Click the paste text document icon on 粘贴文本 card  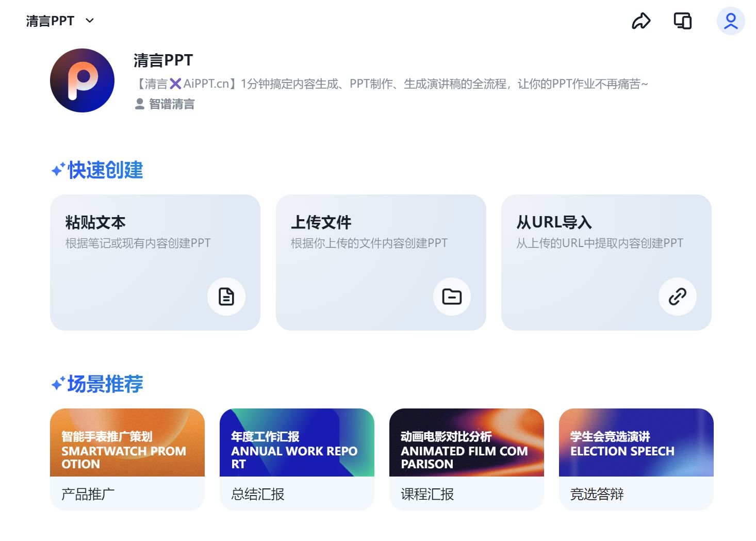coord(226,297)
